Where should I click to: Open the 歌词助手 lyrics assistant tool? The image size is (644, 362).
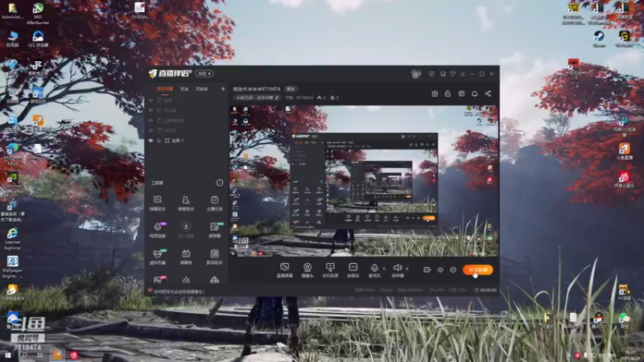214,257
